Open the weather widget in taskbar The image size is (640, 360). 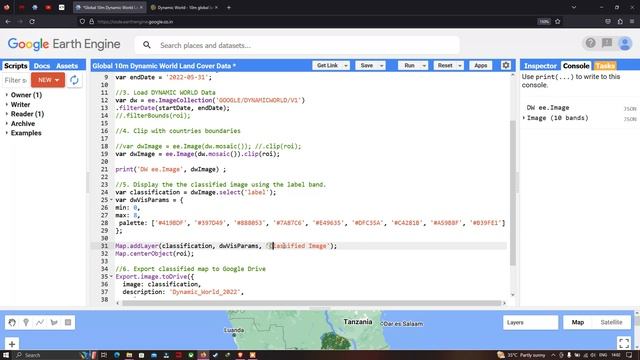pos(521,355)
